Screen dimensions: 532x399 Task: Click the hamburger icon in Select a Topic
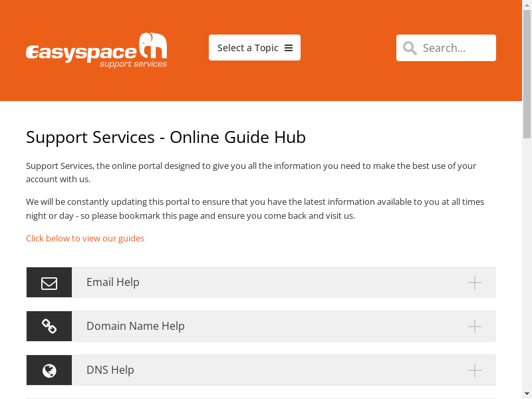289,48
